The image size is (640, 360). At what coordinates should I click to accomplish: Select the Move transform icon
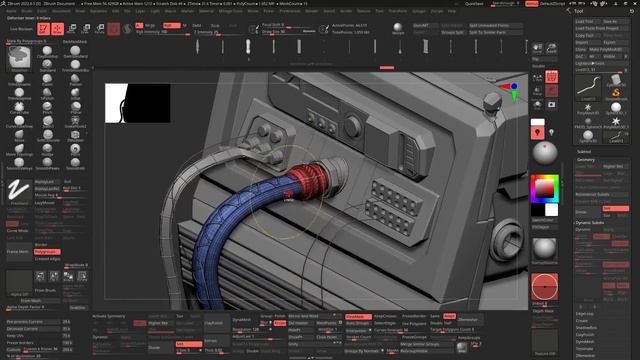(x=71, y=29)
